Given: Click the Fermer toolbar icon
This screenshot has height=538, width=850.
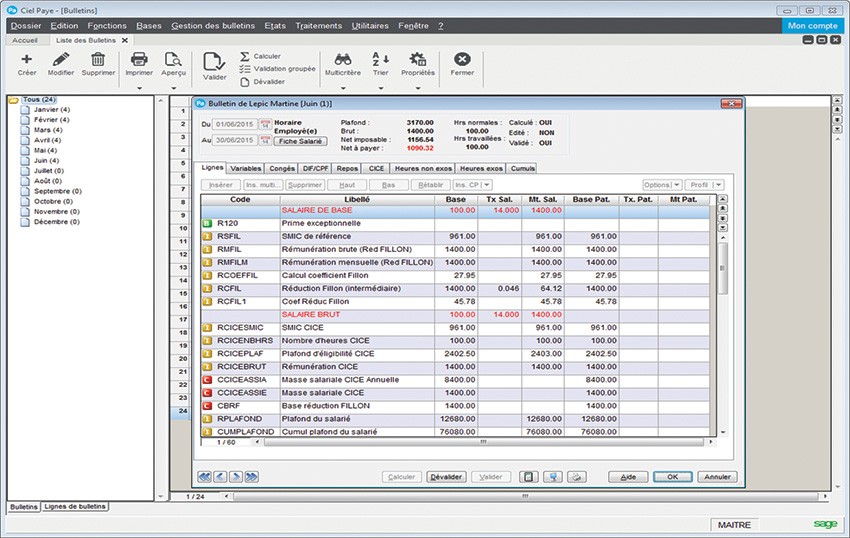Looking at the screenshot, I should (462, 60).
